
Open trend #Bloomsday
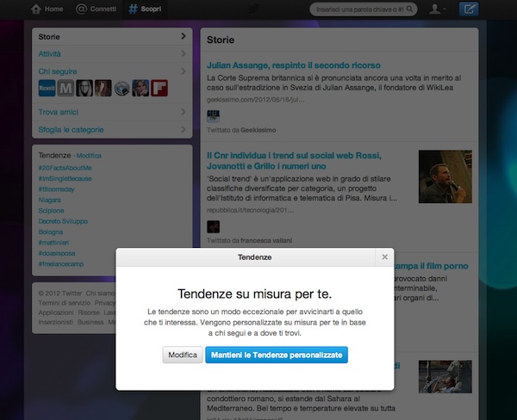pos(56,189)
